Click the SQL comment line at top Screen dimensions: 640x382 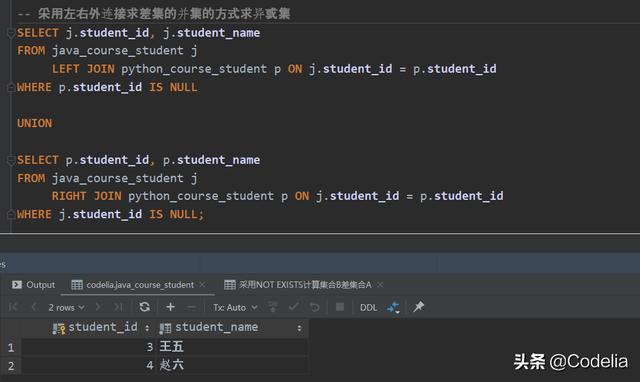click(x=153, y=14)
